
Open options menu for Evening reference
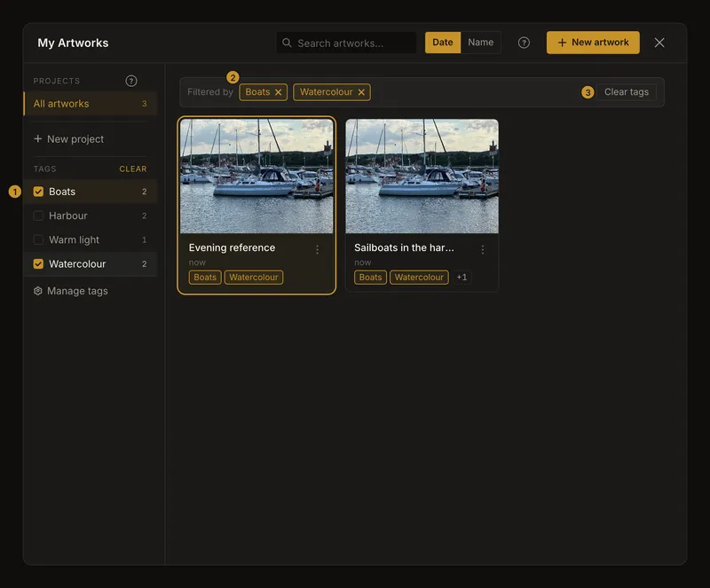(317, 249)
